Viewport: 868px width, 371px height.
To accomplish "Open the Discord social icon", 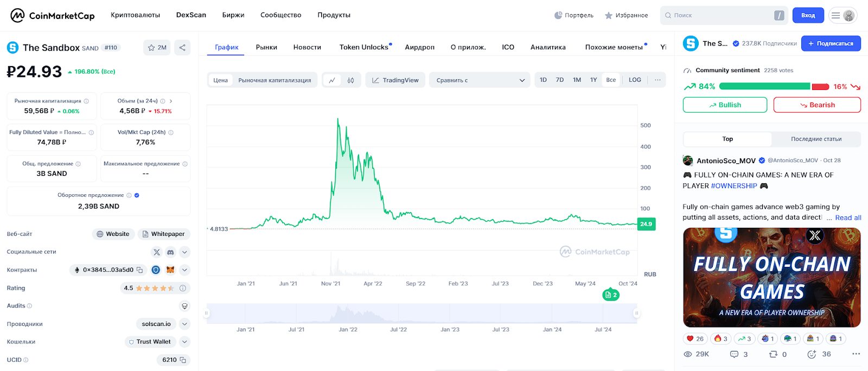I will [x=170, y=252].
